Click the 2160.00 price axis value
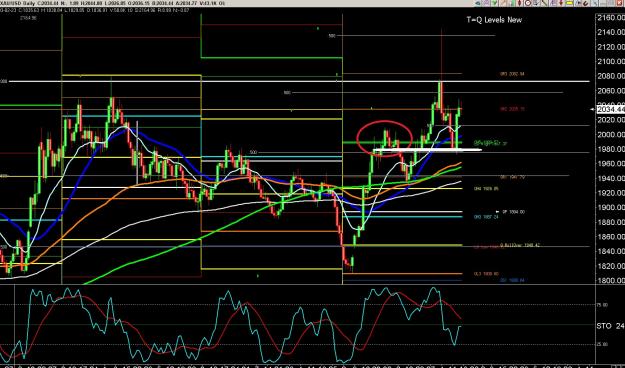Screen dimensions: 625x368 point(611,18)
